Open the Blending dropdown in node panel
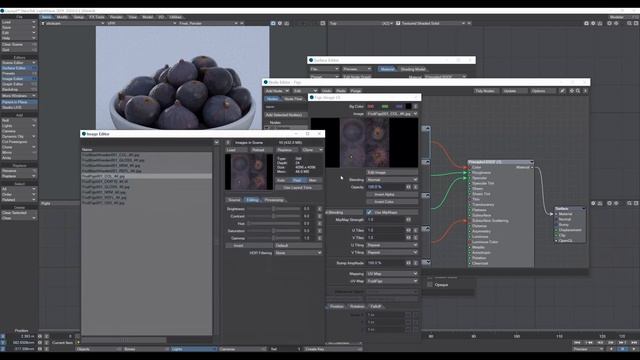The height and width of the screenshot is (360, 640). [x=392, y=180]
